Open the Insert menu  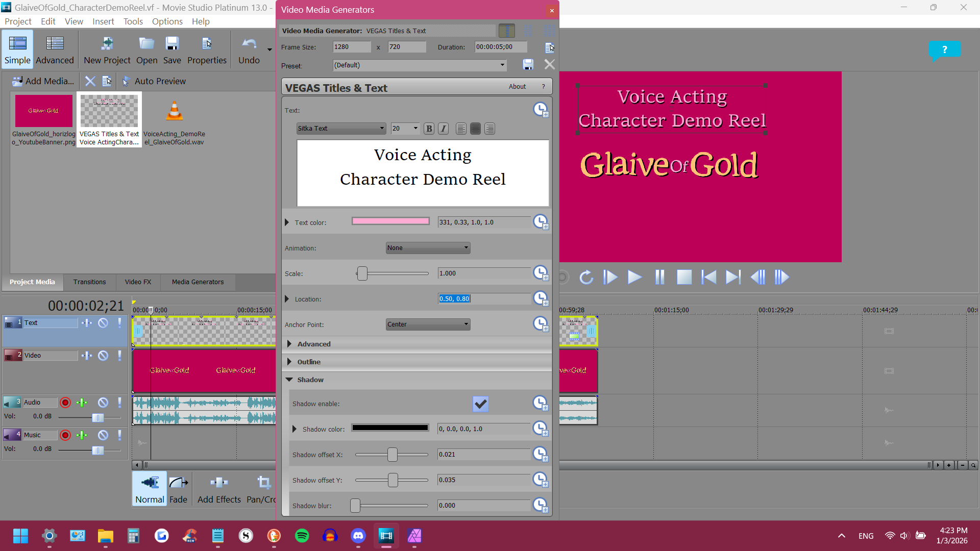(x=103, y=21)
